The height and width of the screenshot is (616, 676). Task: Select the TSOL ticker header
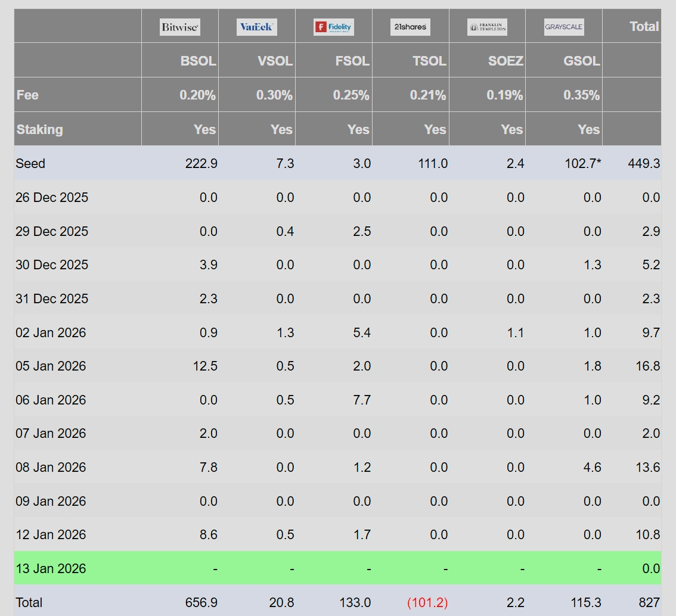[429, 61]
